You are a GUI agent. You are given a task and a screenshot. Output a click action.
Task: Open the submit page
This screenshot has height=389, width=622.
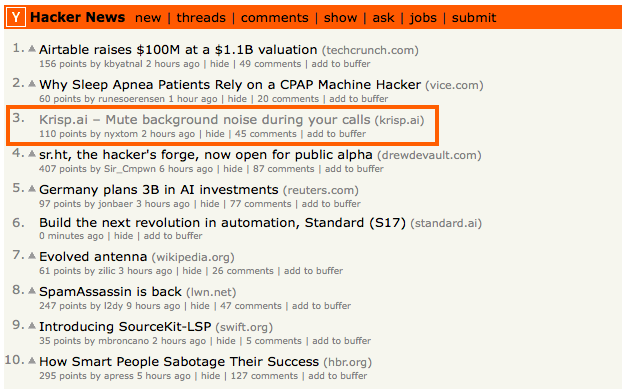point(474,18)
